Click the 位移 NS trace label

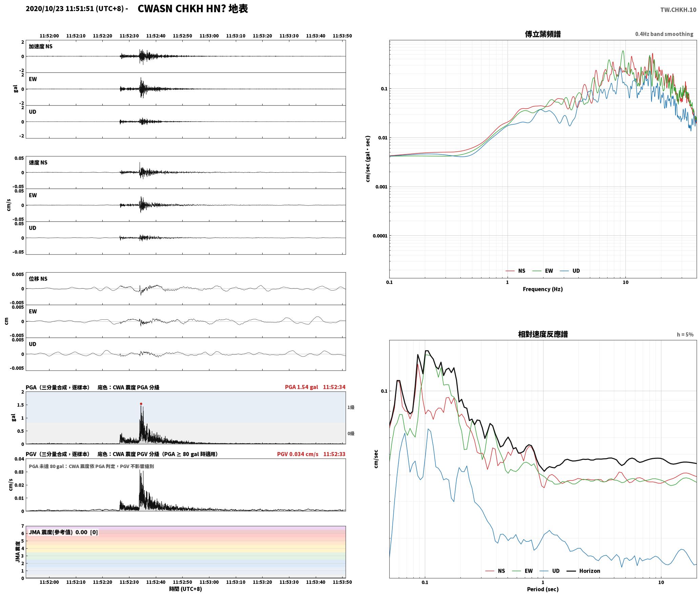38,279
